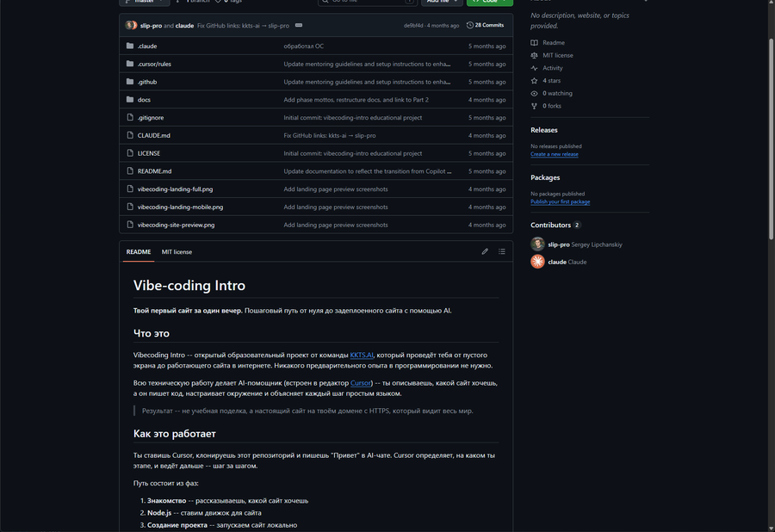The width and height of the screenshot is (775, 532).
Task: Switch to the README tab
Action: tap(139, 251)
